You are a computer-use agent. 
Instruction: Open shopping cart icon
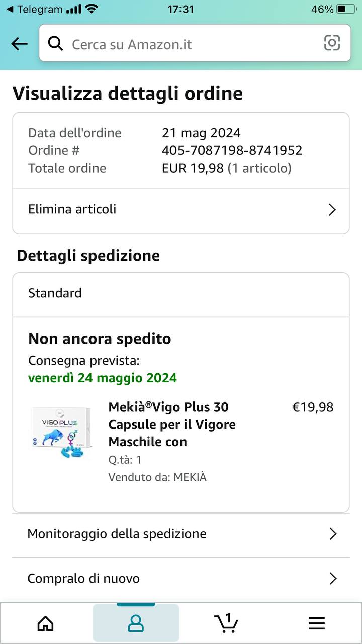pyautogui.click(x=226, y=623)
